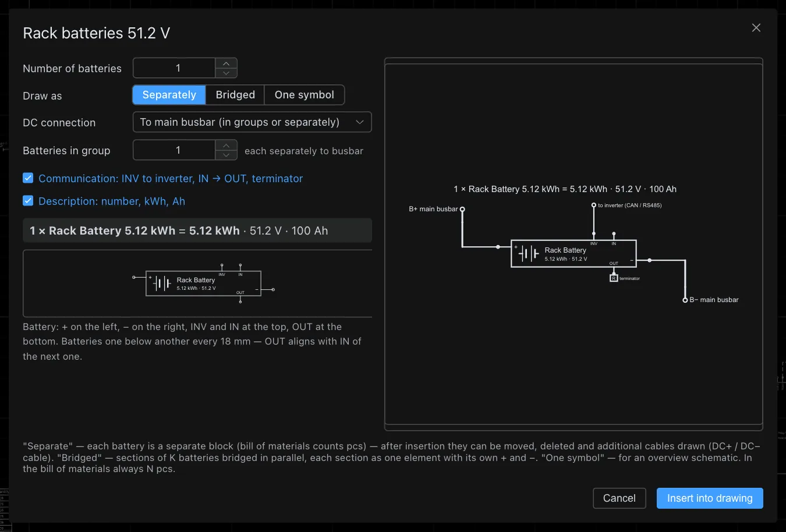Click the 'each separately to busbar' text

tap(304, 151)
